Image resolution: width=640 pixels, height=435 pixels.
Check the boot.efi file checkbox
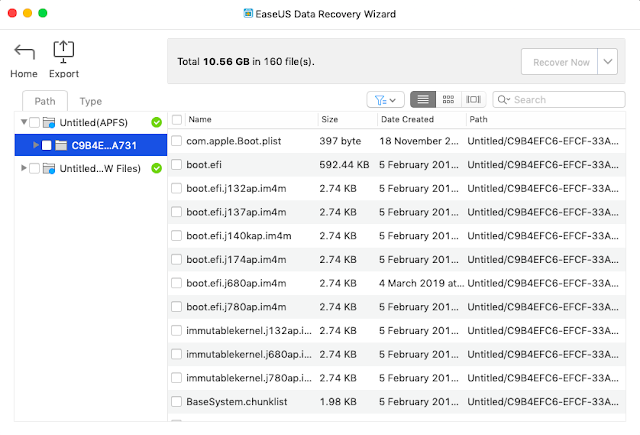[176, 164]
